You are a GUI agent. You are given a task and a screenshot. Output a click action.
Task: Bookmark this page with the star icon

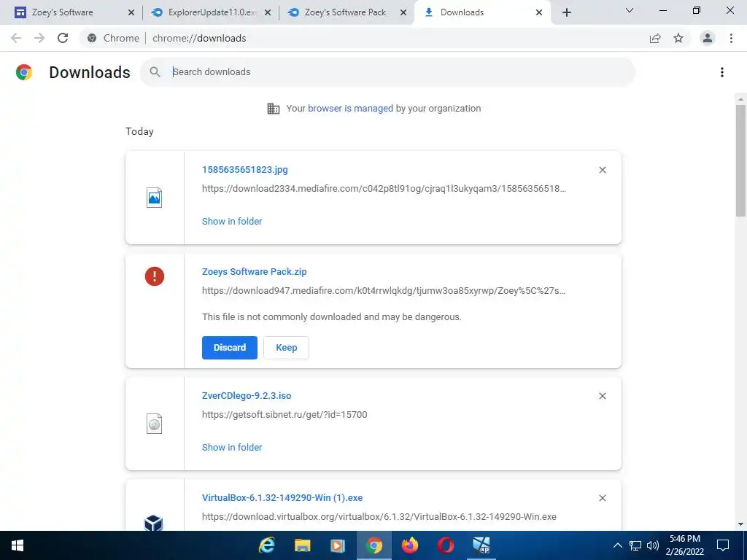coord(678,38)
